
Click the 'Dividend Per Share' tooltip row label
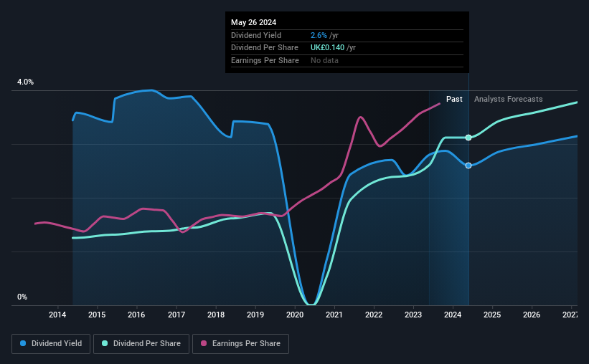265,48
